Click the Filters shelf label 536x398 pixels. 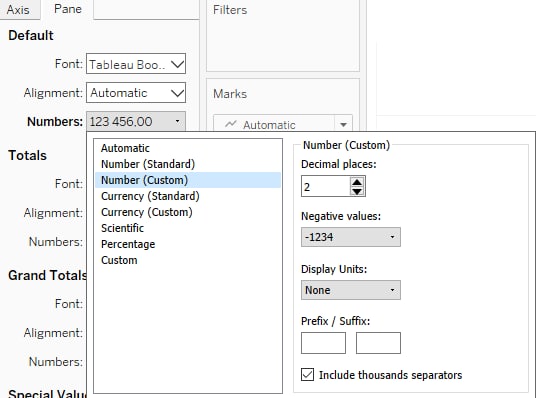click(x=230, y=10)
